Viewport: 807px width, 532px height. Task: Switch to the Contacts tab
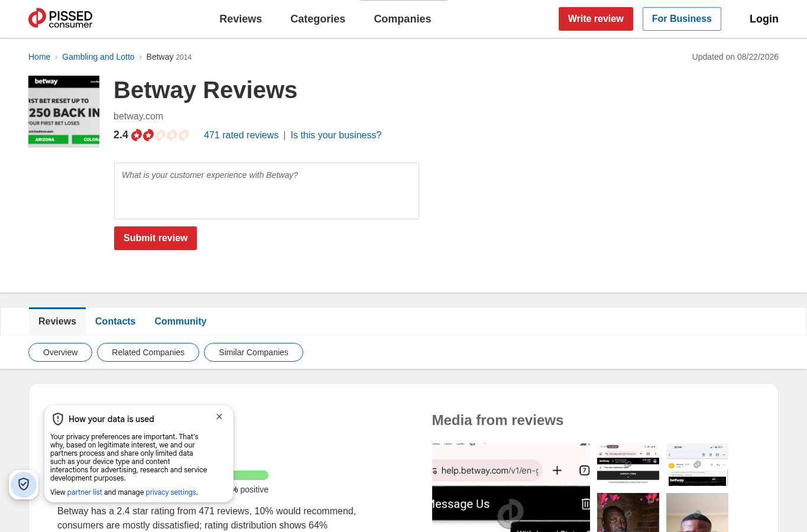115,322
